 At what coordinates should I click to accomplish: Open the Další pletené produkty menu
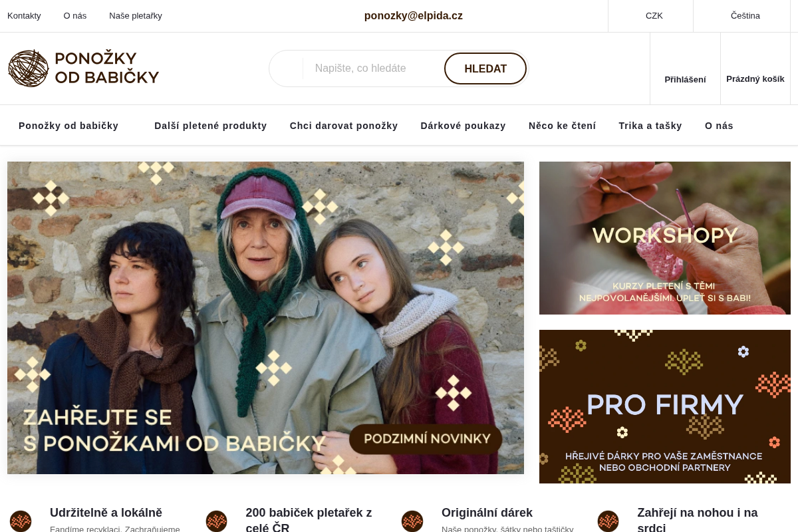pos(211,126)
